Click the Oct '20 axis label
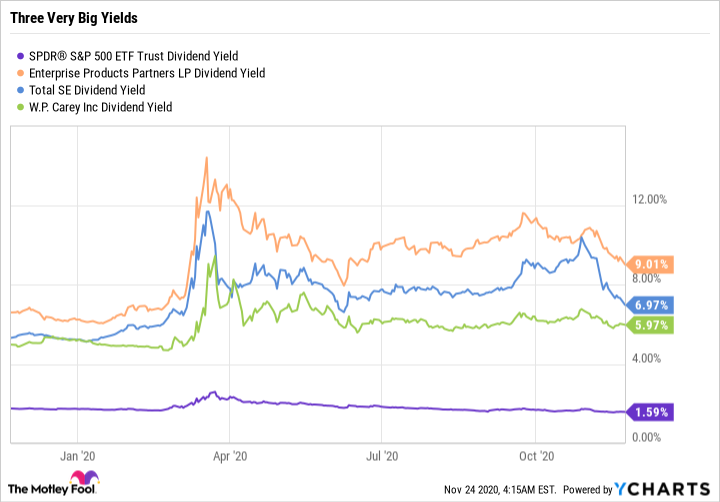This screenshot has width=720, height=502. [537, 454]
